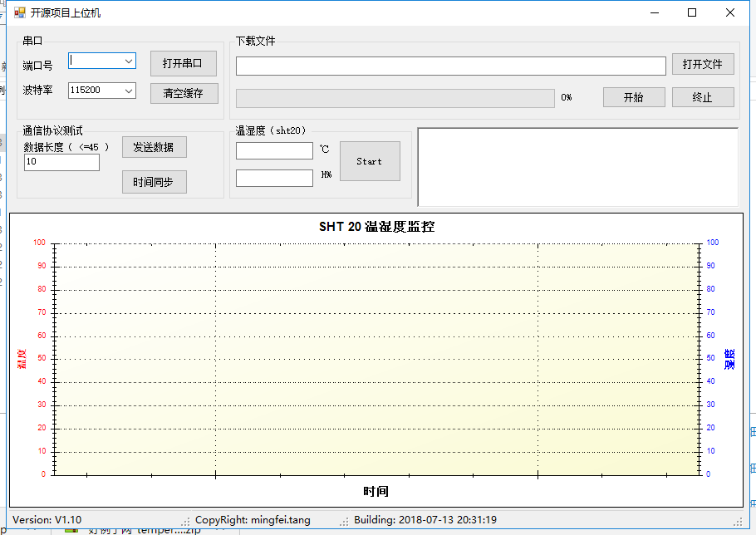Click the red 100 temperature axis value
This screenshot has height=535, width=756.
pos(40,243)
